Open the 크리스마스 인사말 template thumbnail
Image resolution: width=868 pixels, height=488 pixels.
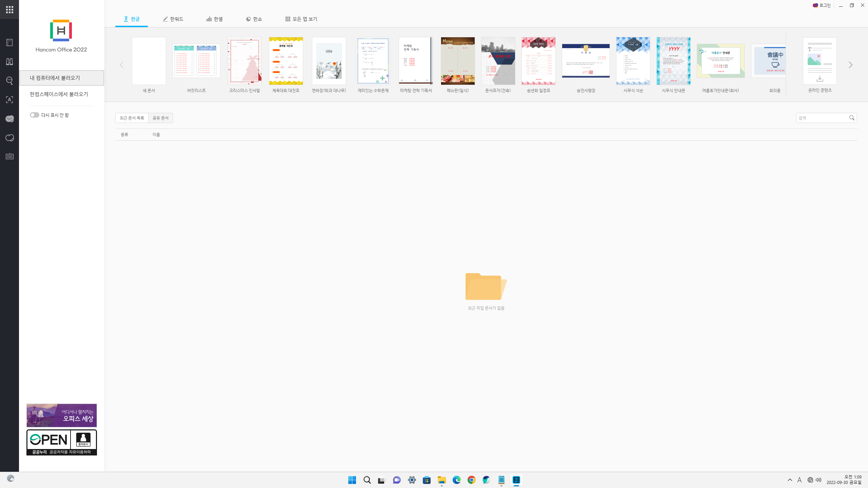point(244,61)
